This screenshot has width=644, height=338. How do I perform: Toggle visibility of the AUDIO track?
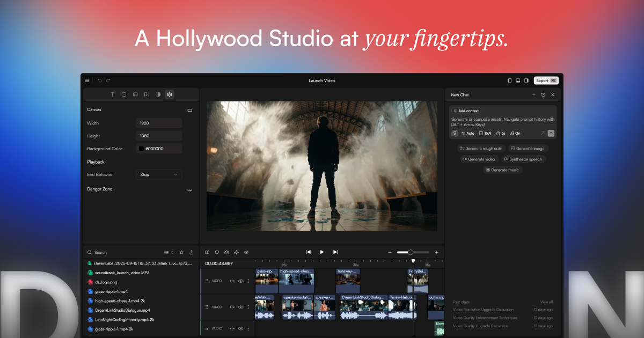[241, 328]
